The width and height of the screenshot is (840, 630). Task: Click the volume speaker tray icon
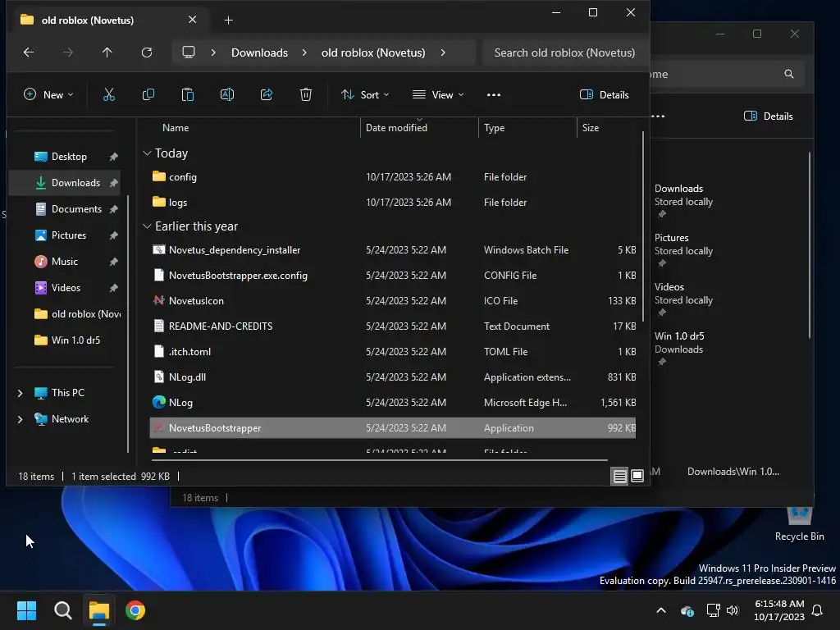pos(733,610)
